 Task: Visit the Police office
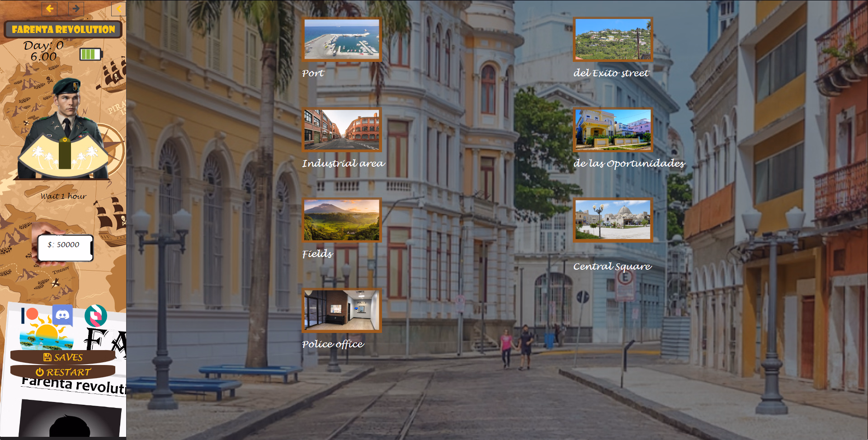pos(342,311)
